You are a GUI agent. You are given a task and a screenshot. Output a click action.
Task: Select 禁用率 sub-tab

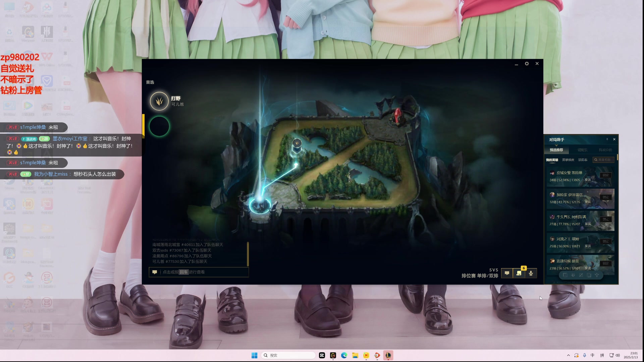click(583, 160)
